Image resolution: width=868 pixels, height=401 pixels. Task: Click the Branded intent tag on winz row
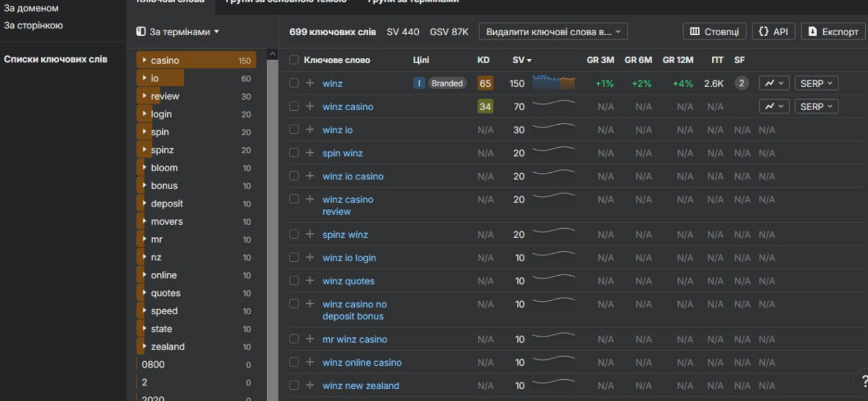(447, 83)
